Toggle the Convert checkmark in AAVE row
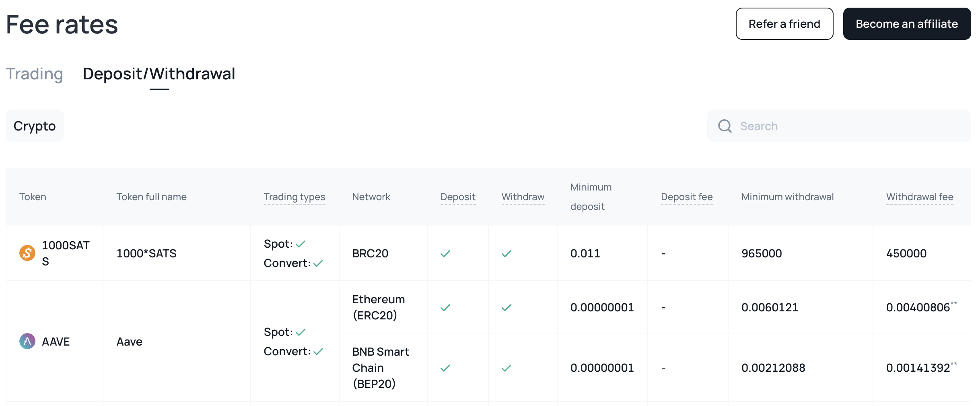Screen dimensions: 980x406 [x=318, y=351]
